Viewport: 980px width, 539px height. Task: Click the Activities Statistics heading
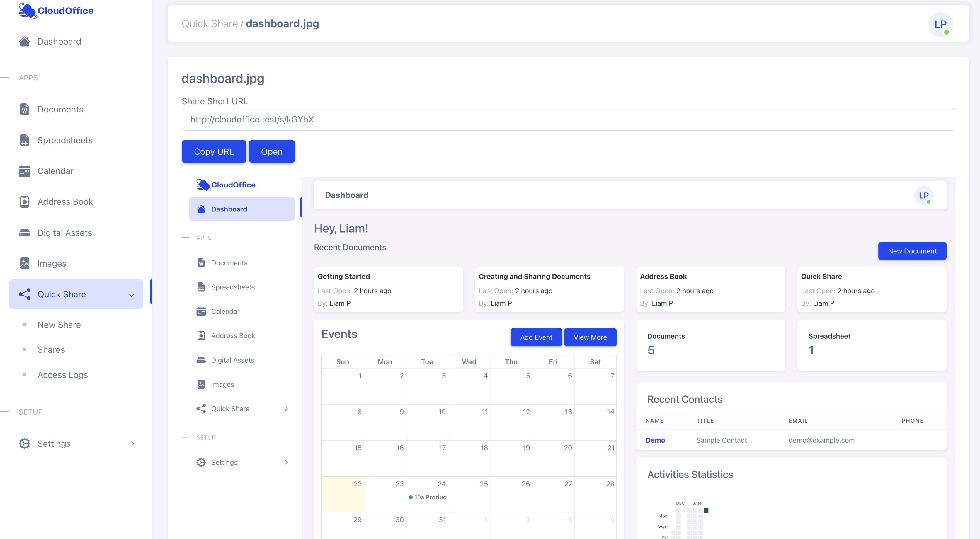click(690, 475)
